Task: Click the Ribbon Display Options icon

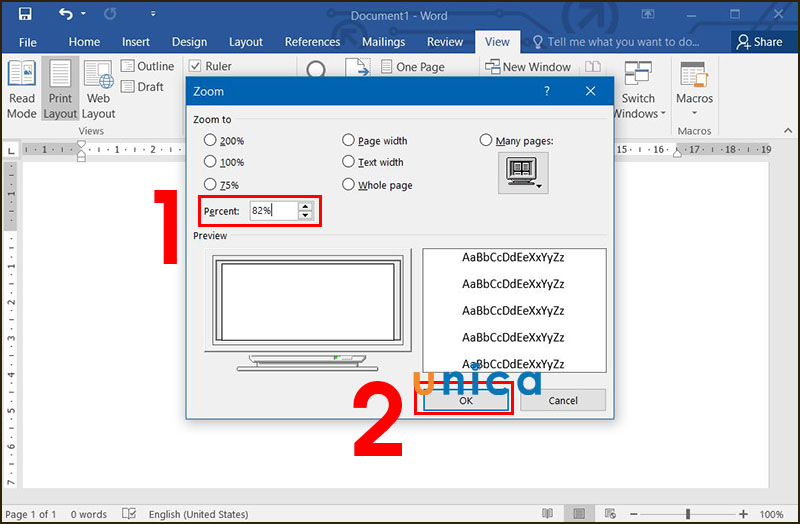Action: [647, 14]
